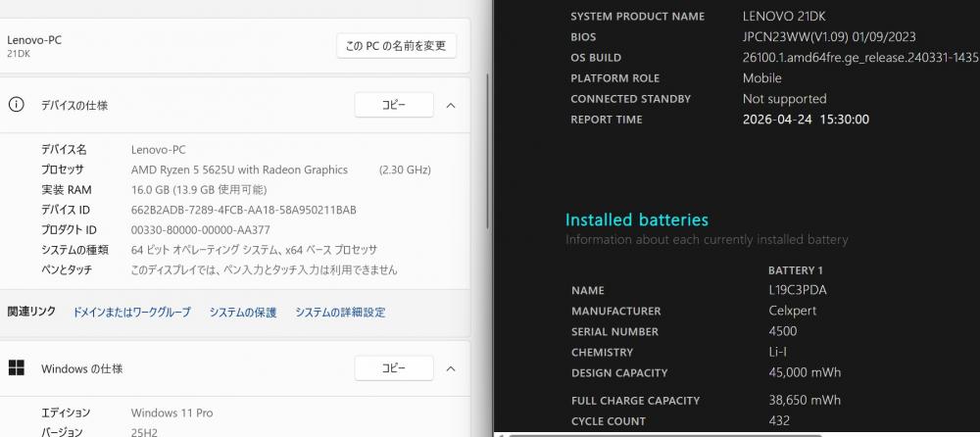Select cycle count value 432

[x=779, y=420]
